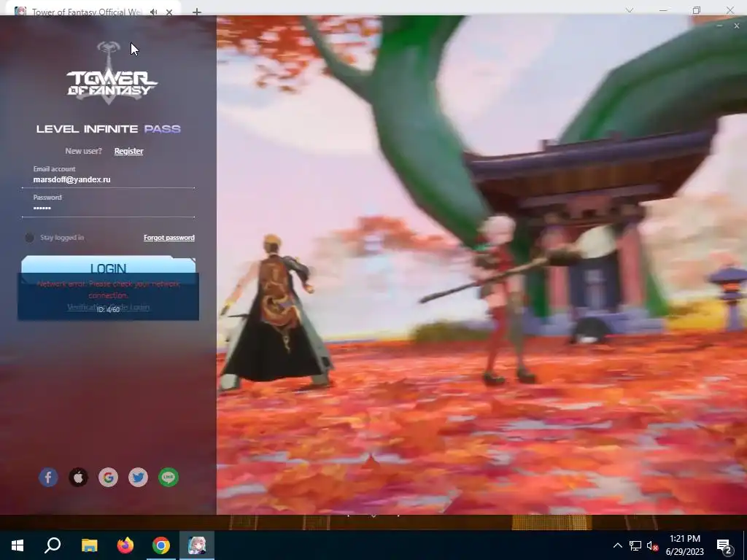Focus the Password field
This screenshot has width=747, height=560.
click(108, 208)
